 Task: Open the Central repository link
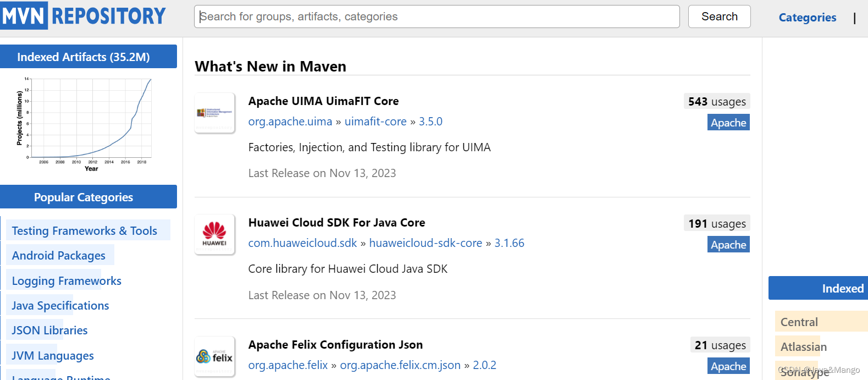pos(799,322)
